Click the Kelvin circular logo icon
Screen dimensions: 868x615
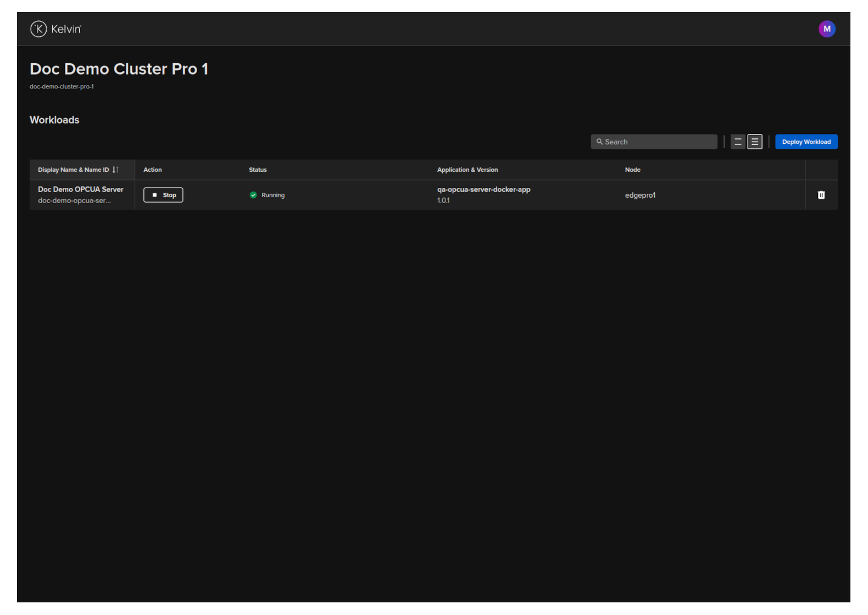pyautogui.click(x=38, y=29)
